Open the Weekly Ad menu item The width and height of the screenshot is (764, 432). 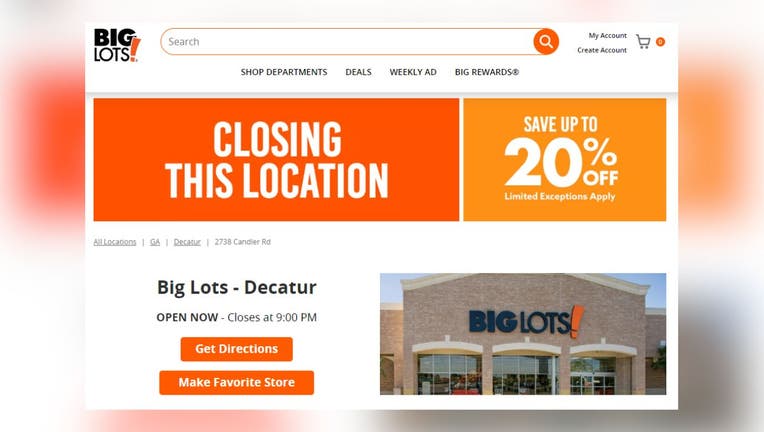(x=413, y=72)
